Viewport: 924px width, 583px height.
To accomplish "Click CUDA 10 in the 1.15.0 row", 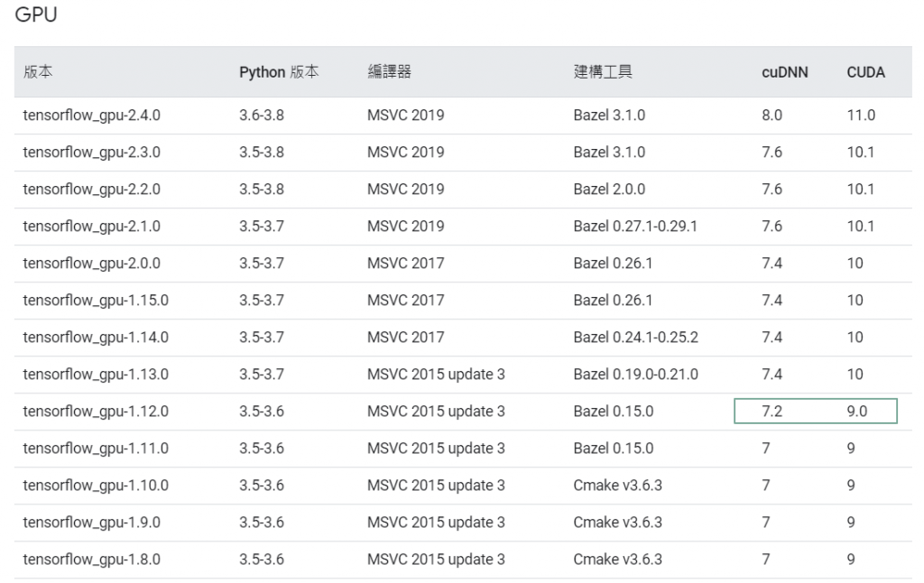I will click(855, 301).
